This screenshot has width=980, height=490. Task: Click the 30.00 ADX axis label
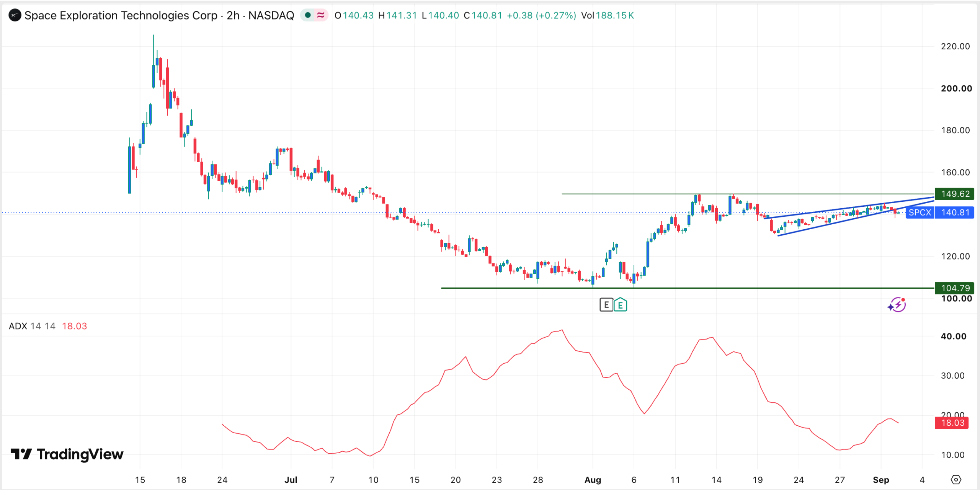point(952,376)
